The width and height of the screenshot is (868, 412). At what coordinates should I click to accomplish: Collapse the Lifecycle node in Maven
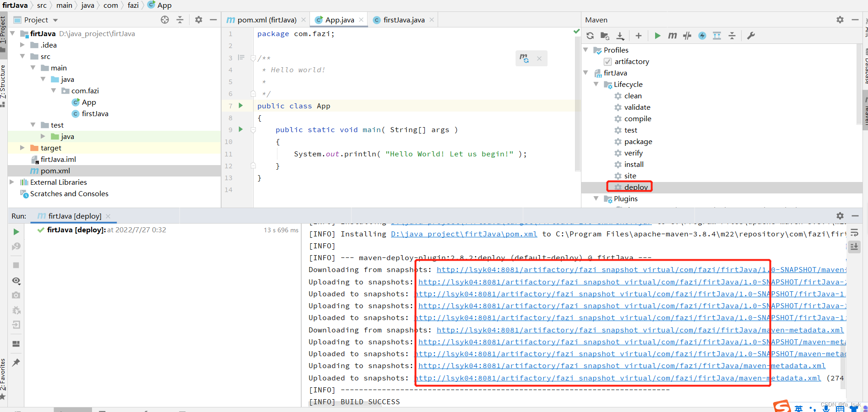pyautogui.click(x=596, y=84)
